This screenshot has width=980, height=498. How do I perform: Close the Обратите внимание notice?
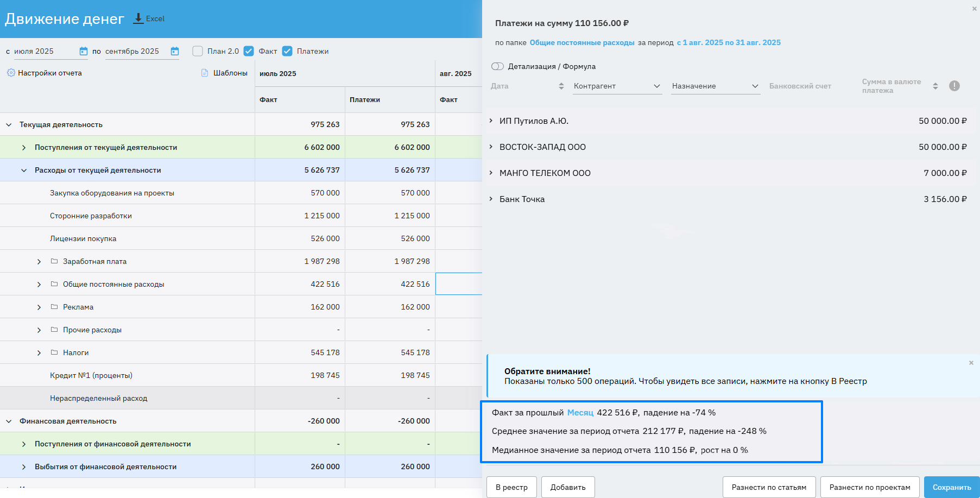pos(971,363)
